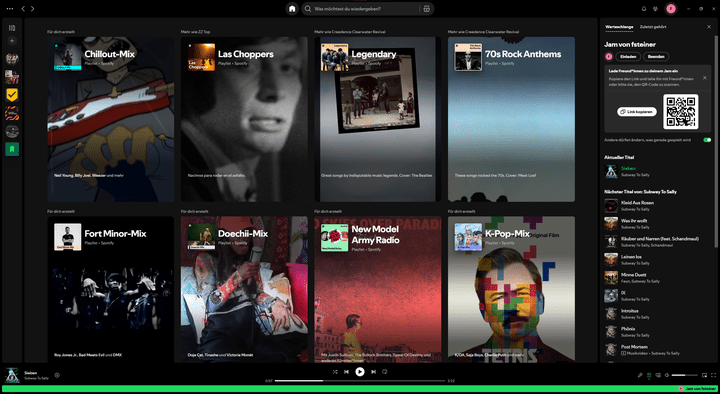Skip to the next track

[373, 371]
